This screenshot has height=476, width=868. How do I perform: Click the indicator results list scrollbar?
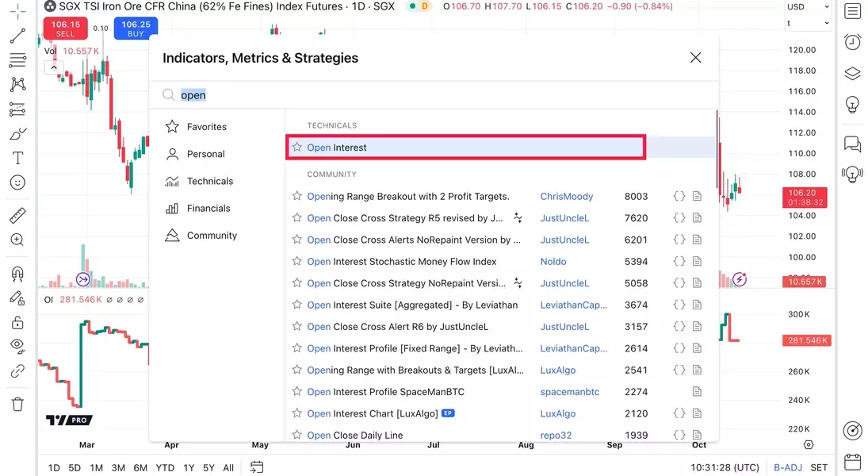click(x=717, y=150)
